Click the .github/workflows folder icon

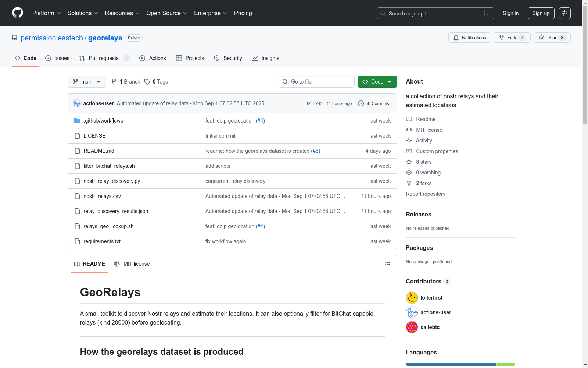click(x=77, y=121)
